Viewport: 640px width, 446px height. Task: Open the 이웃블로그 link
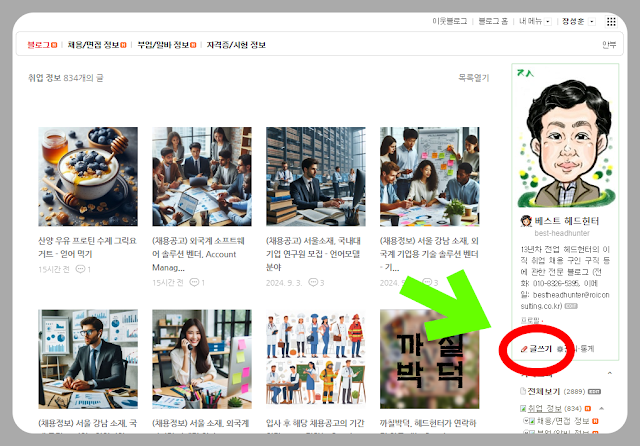pos(449,21)
